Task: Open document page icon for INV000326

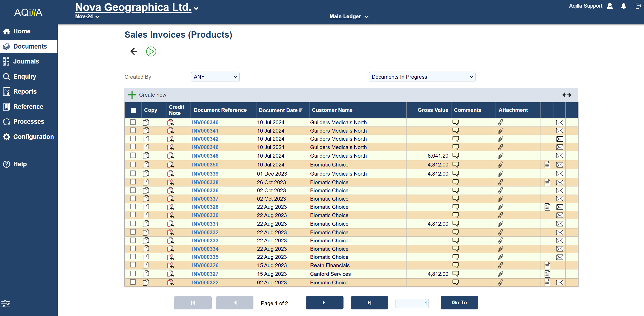Action: click(547, 265)
